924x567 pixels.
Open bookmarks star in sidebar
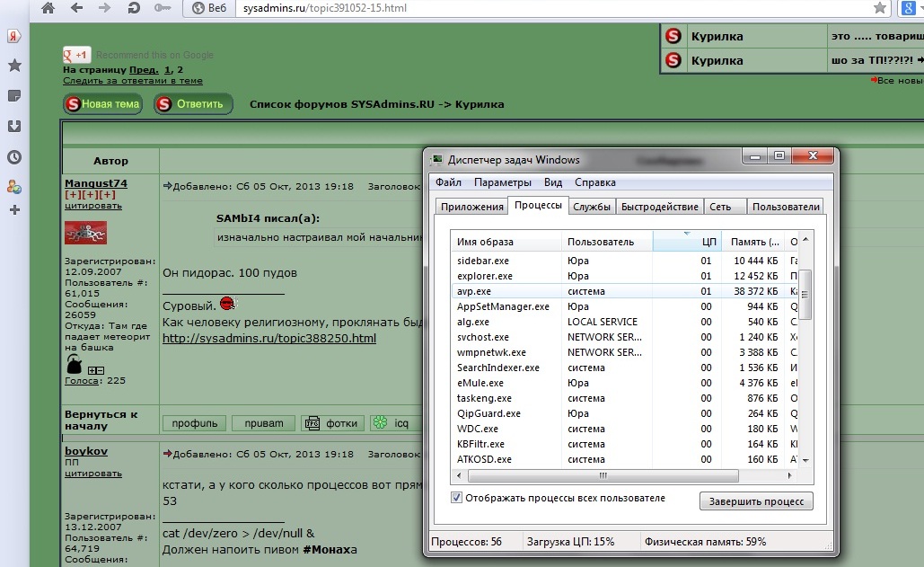[x=14, y=66]
